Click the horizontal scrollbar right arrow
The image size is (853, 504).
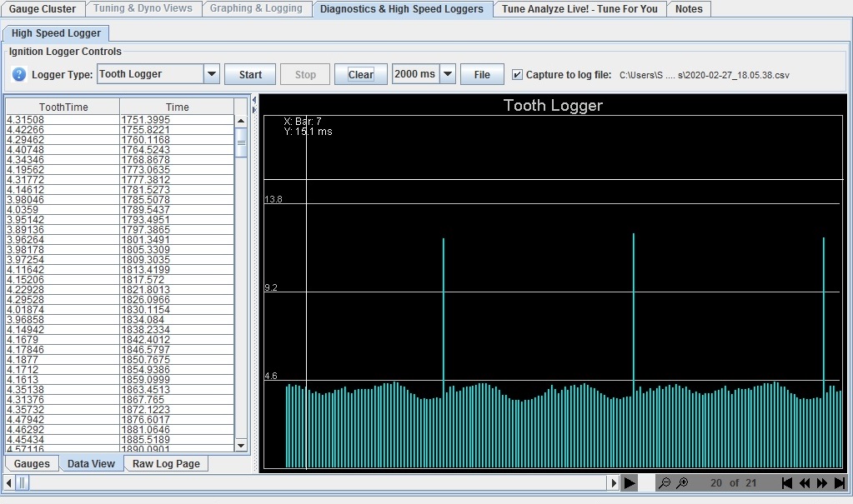tap(615, 483)
